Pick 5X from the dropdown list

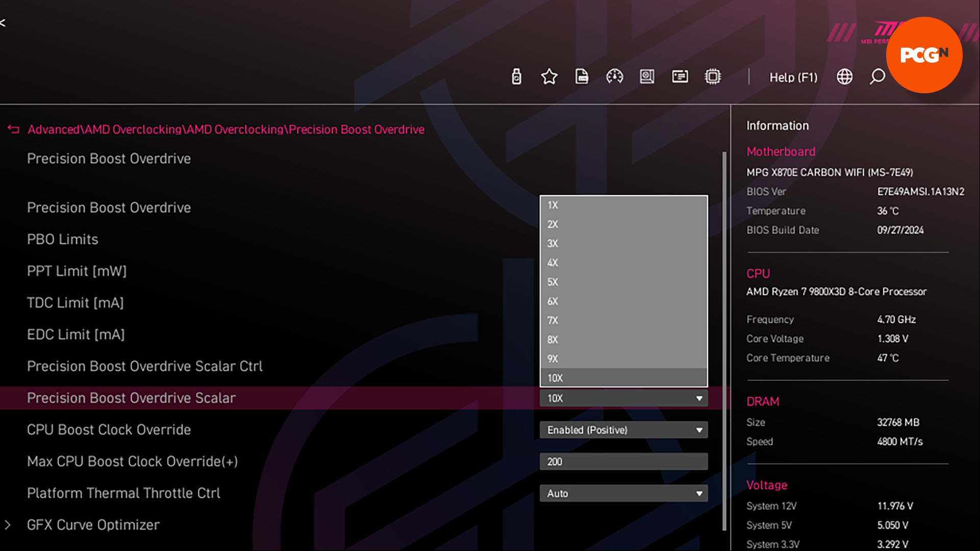tap(623, 282)
